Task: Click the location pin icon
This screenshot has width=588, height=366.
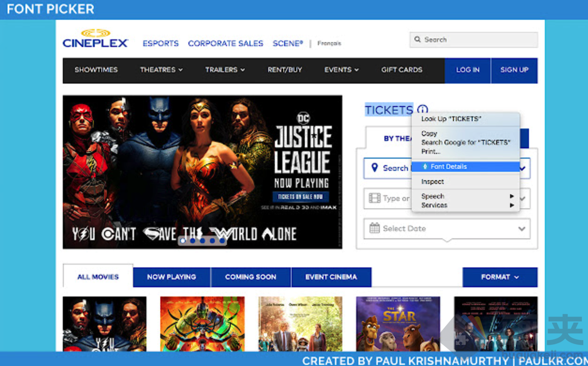Action: point(374,168)
